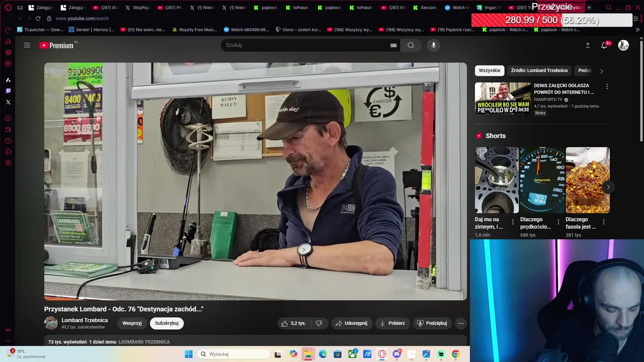This screenshot has width=644, height=362.
Task: Select 'Źródło: Lombard Trzebnica' filter chip
Action: coord(539,70)
